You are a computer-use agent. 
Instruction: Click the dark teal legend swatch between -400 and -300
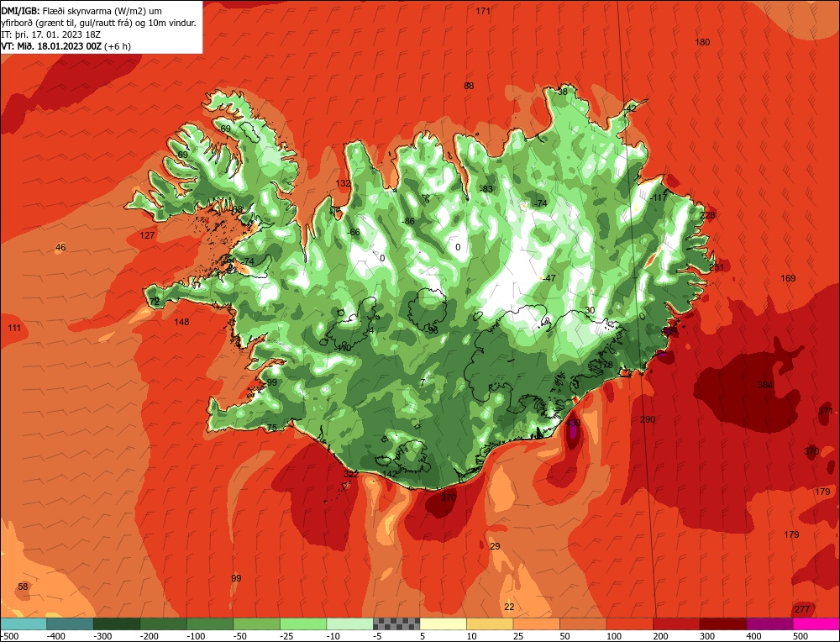(71, 624)
